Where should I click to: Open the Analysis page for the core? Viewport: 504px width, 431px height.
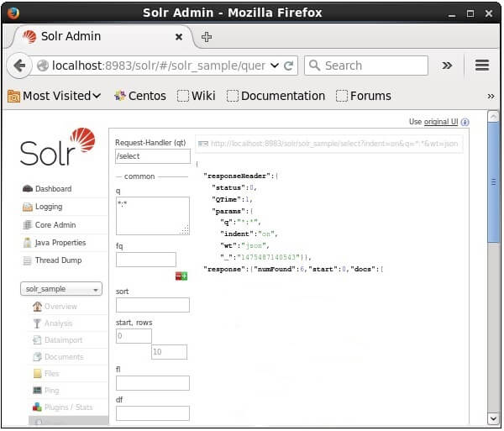click(x=58, y=323)
